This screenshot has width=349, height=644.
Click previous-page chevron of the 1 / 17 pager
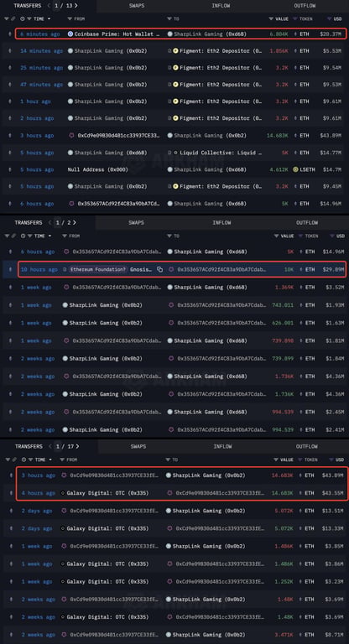point(50,446)
